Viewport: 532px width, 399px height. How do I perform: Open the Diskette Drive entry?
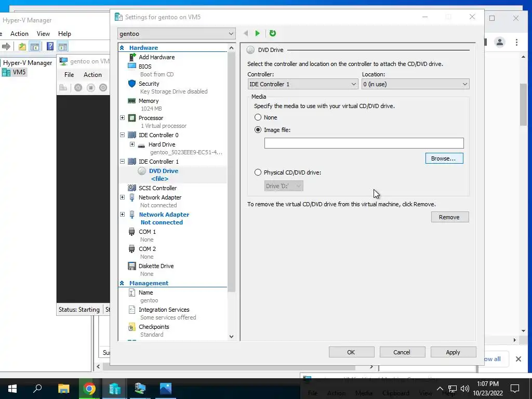pyautogui.click(x=156, y=266)
